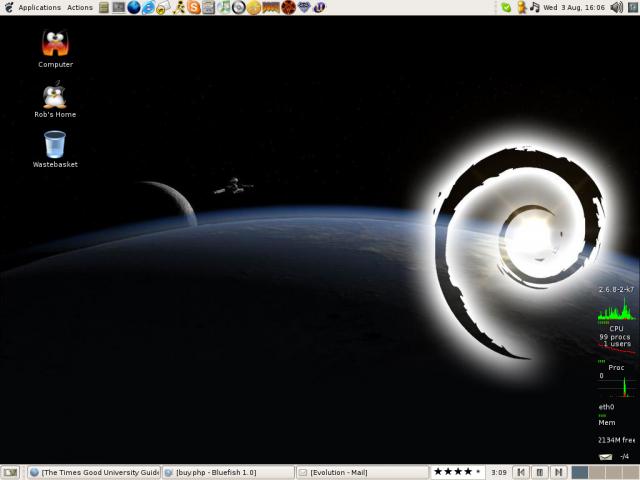Launch the purple round 'J' icon
The width and height of the screenshot is (640, 480).
320,7
